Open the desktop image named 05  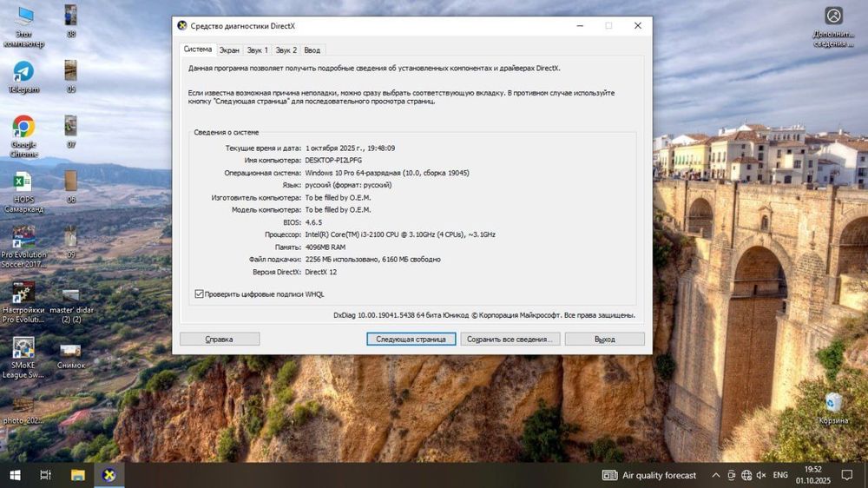(x=71, y=76)
